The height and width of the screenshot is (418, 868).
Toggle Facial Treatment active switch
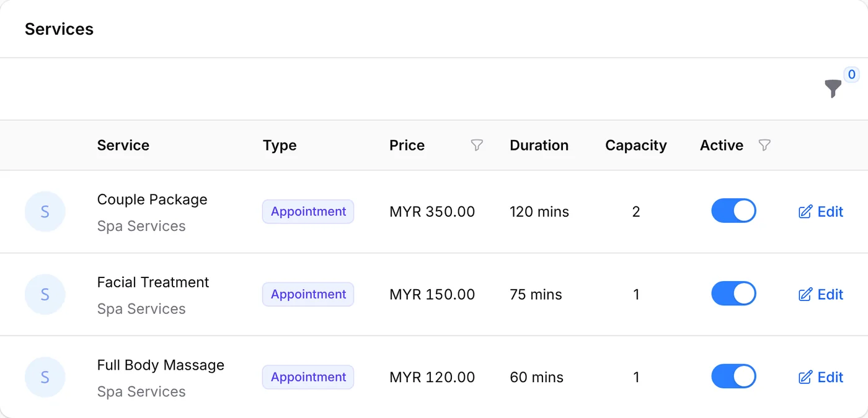[733, 294]
